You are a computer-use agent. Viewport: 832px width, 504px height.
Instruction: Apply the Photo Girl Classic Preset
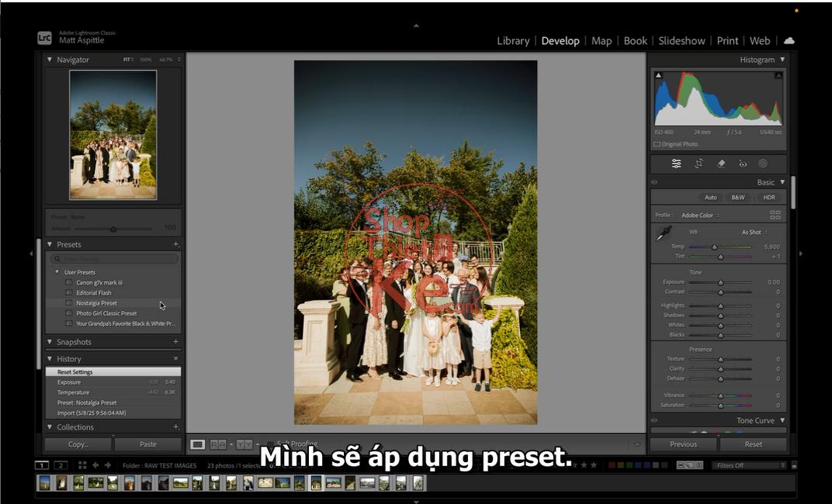106,313
